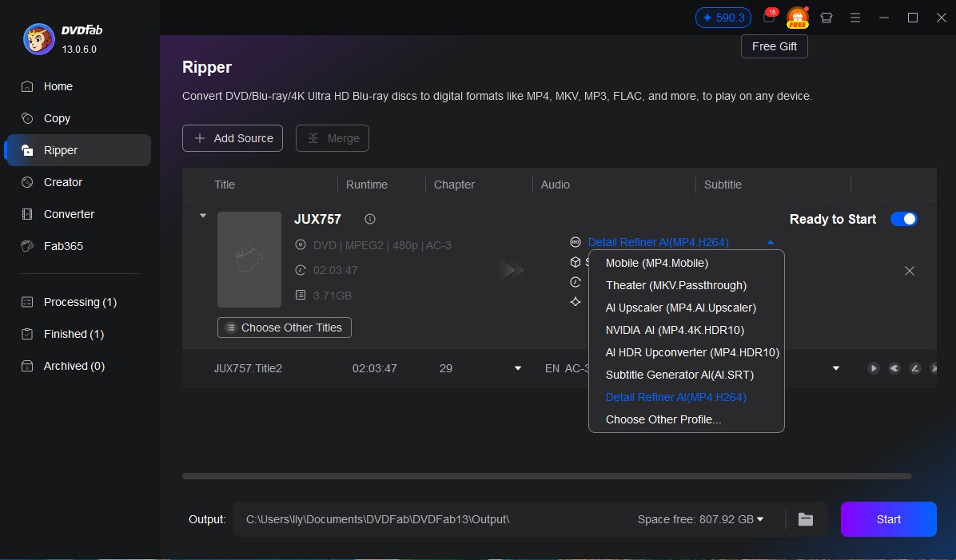956x560 pixels.
Task: Click the Audio column header
Action: click(x=556, y=185)
